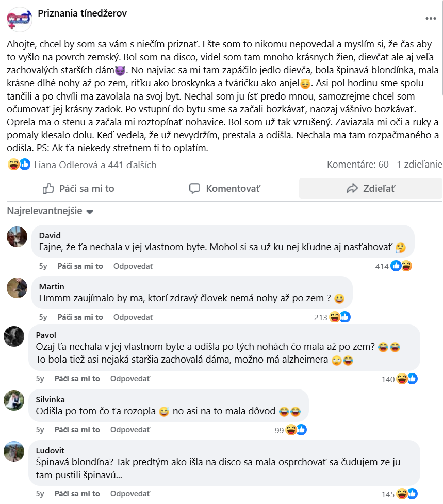Click the Zdieľať share button
Screen dimensions: 443x504
370,189
